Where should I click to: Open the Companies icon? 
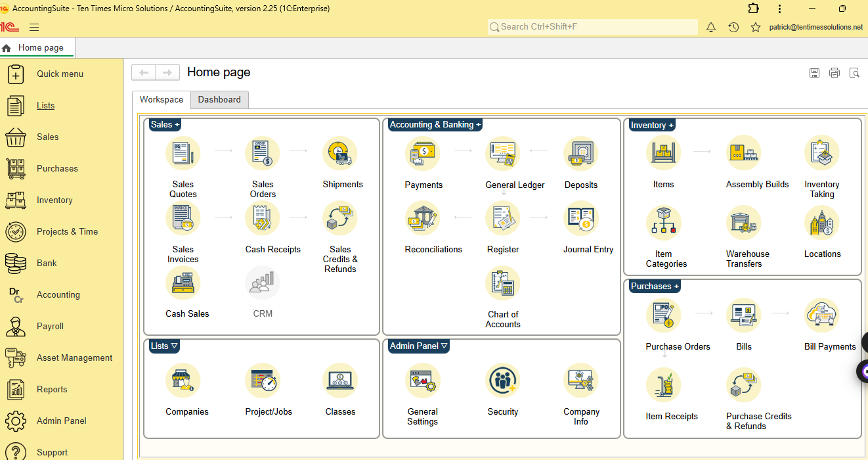click(183, 380)
